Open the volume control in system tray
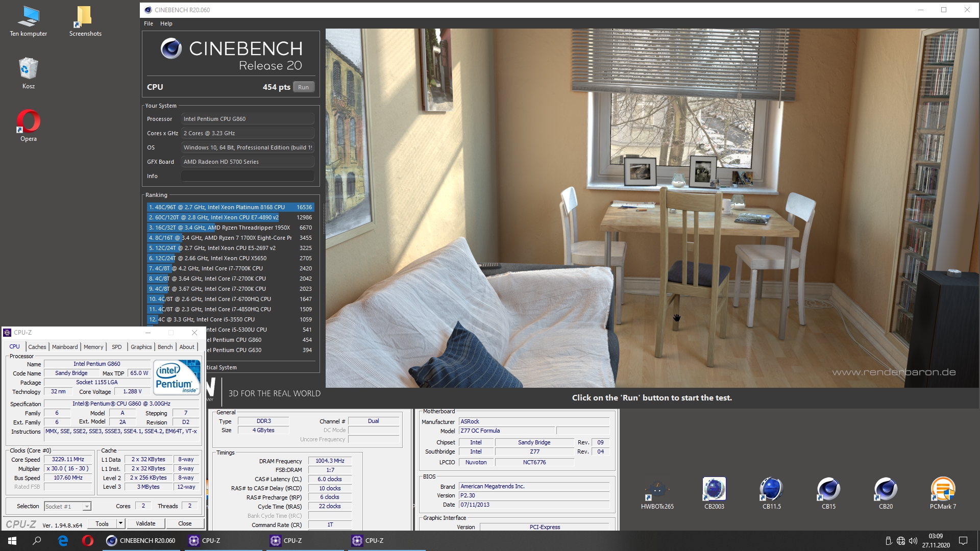The height and width of the screenshot is (551, 980). pyautogui.click(x=913, y=541)
